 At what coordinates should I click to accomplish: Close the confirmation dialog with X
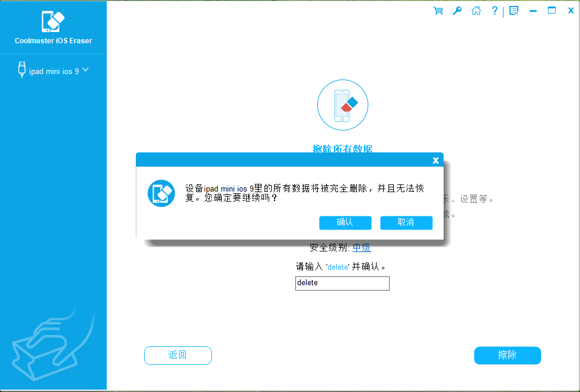436,160
